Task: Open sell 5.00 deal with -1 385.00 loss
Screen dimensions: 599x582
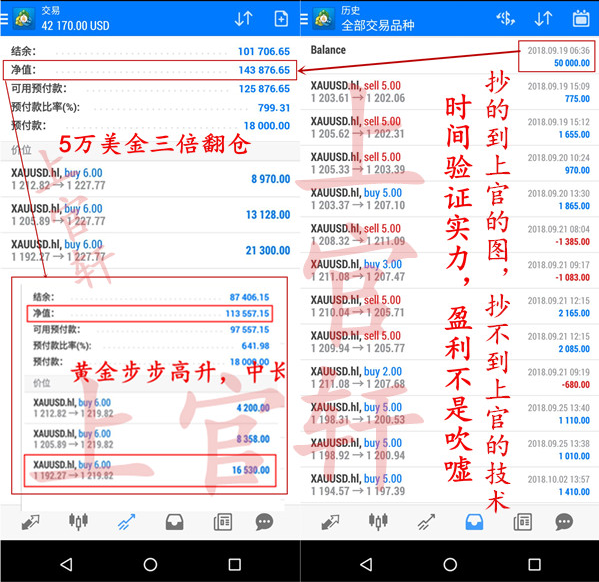Action: point(450,235)
